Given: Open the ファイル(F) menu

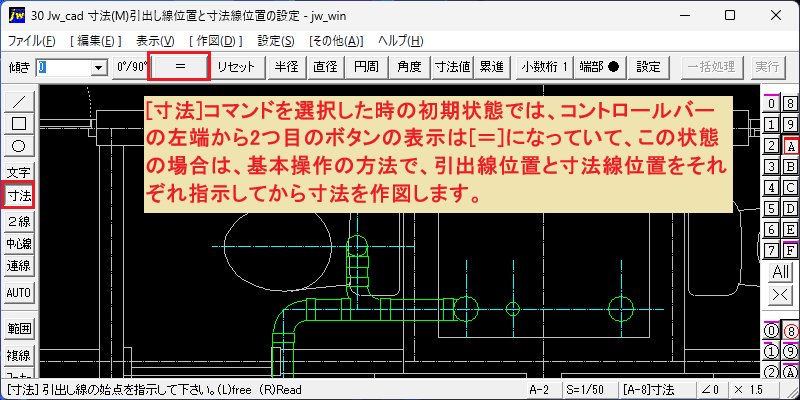Looking at the screenshot, I should click(x=32, y=41).
